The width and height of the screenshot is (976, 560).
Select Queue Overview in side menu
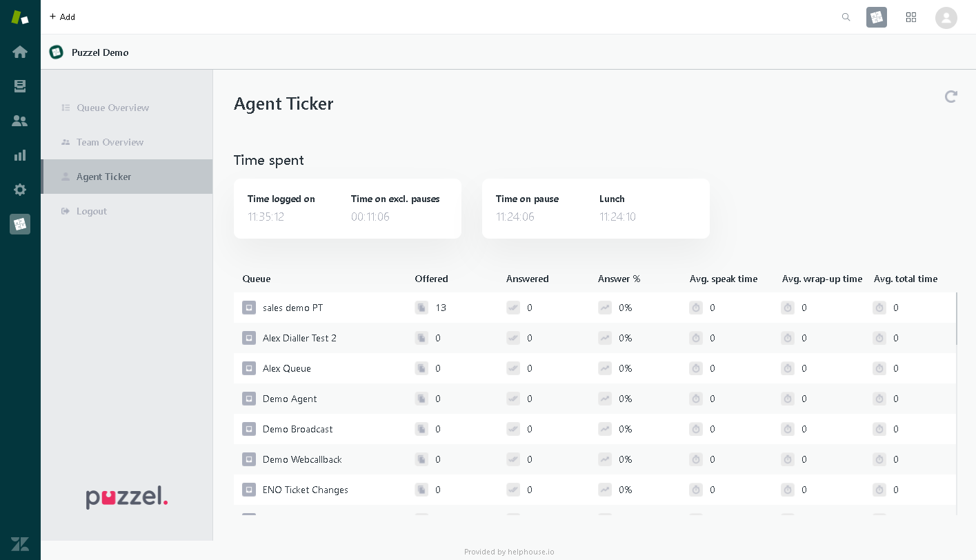click(x=112, y=108)
